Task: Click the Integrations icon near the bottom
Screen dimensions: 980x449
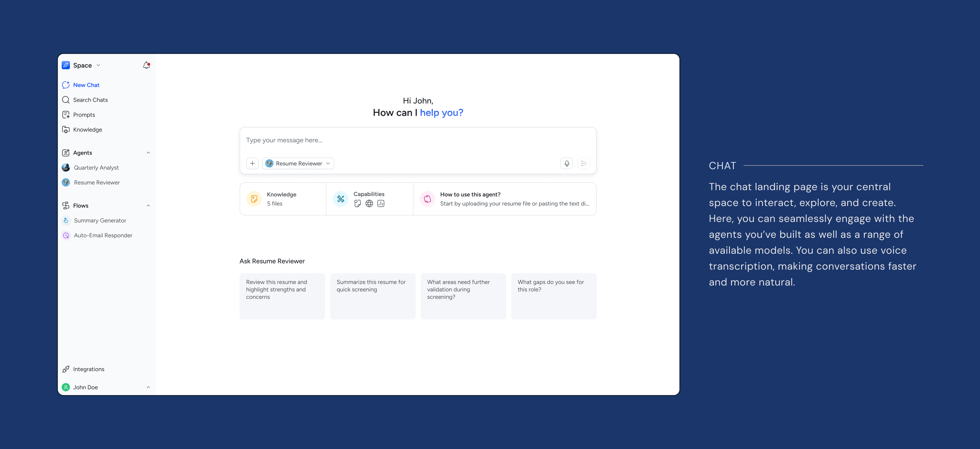Action: pyautogui.click(x=65, y=369)
